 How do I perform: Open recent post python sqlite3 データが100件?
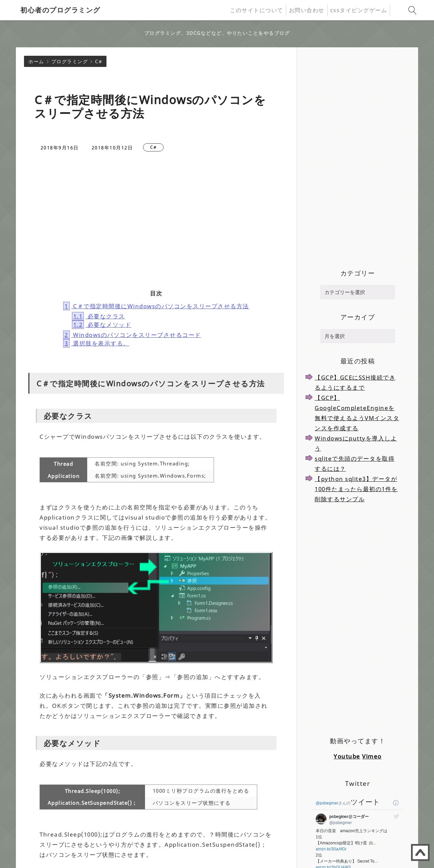[356, 489]
